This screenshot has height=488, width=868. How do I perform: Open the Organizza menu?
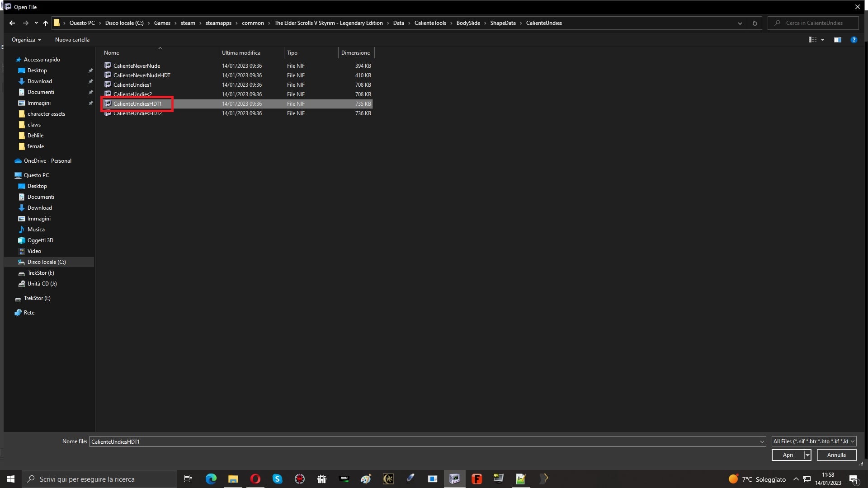26,40
